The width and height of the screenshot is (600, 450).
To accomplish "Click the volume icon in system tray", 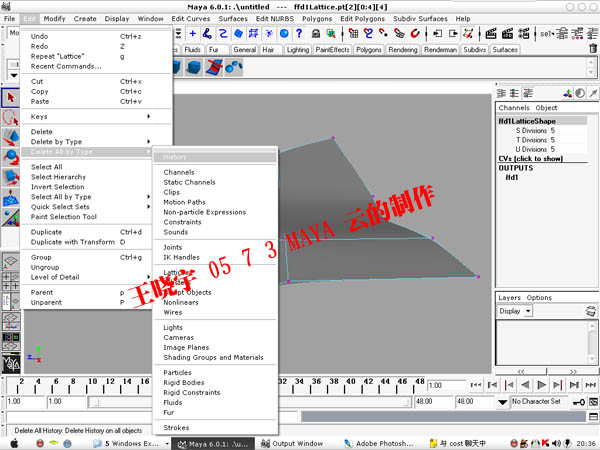I will [556, 443].
